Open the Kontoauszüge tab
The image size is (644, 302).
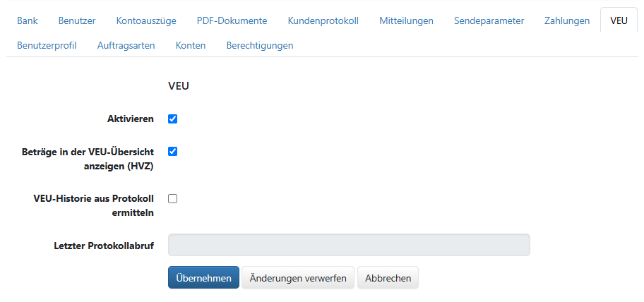pos(146,20)
